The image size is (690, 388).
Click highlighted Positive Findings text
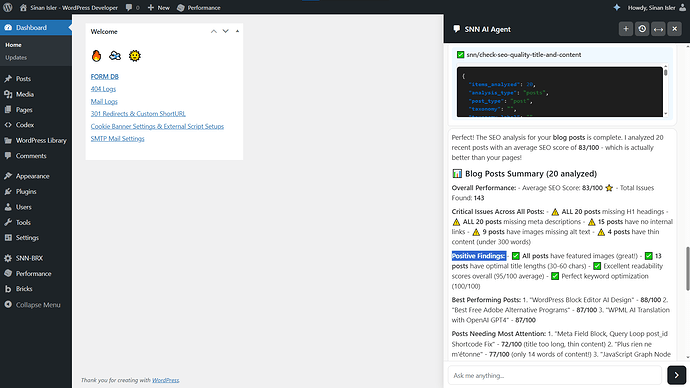pyautogui.click(x=478, y=256)
